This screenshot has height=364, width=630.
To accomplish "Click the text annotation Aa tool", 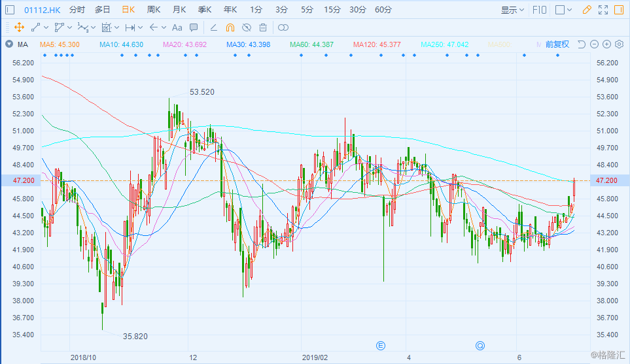I will (177, 27).
